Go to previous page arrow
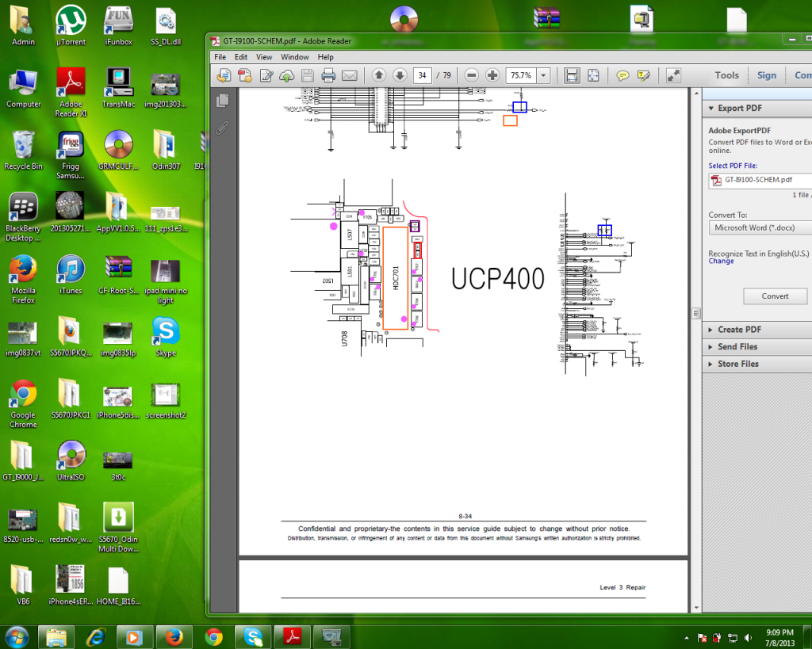The image size is (812, 649). [379, 75]
